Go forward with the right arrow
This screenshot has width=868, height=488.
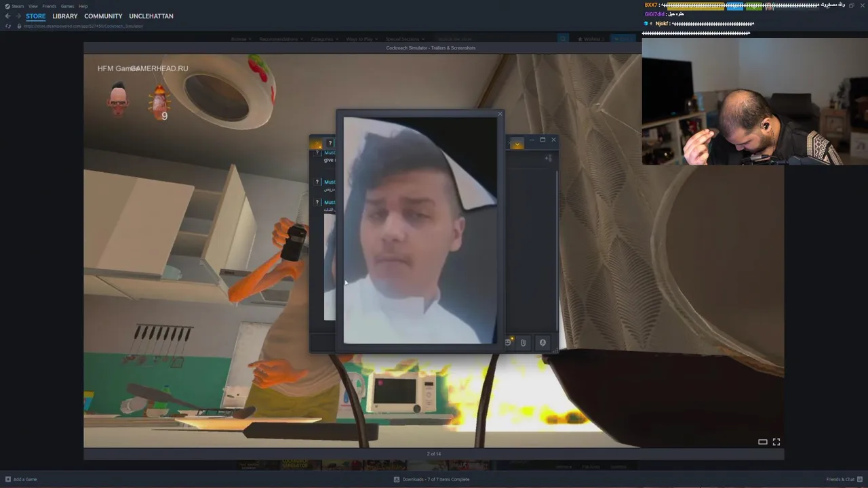click(18, 16)
